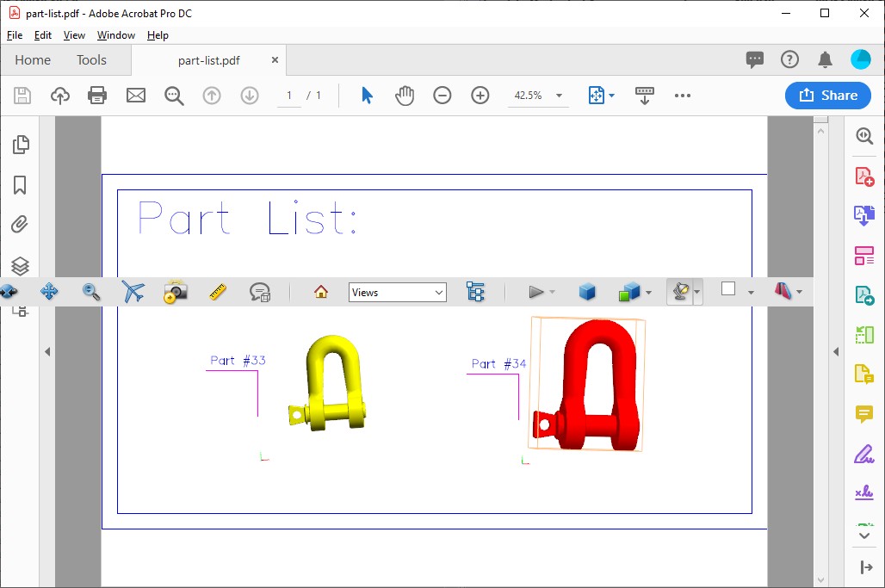Toggle the cross section tool
This screenshot has height=588, width=885.
coord(783,291)
